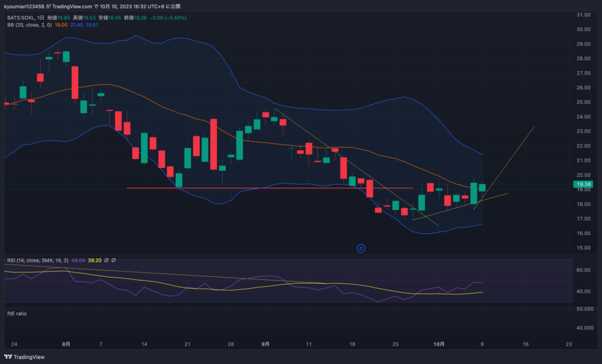Click the green 19.38 current price tag
The width and height of the screenshot is (602, 364).
click(584, 184)
